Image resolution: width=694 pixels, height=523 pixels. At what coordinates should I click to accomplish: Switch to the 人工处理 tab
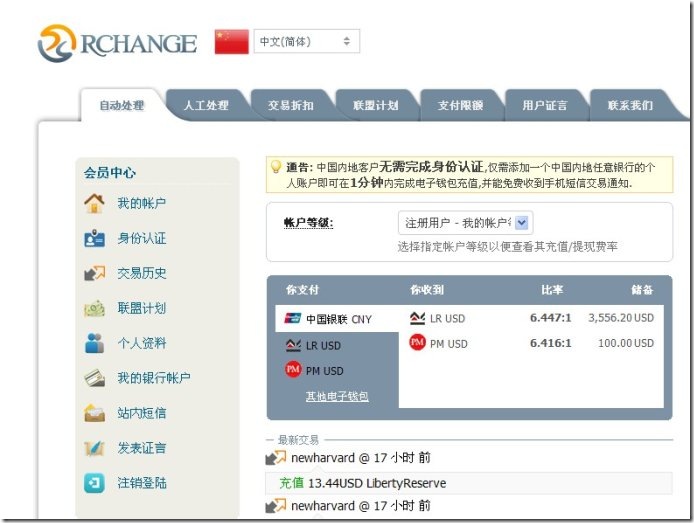(206, 105)
